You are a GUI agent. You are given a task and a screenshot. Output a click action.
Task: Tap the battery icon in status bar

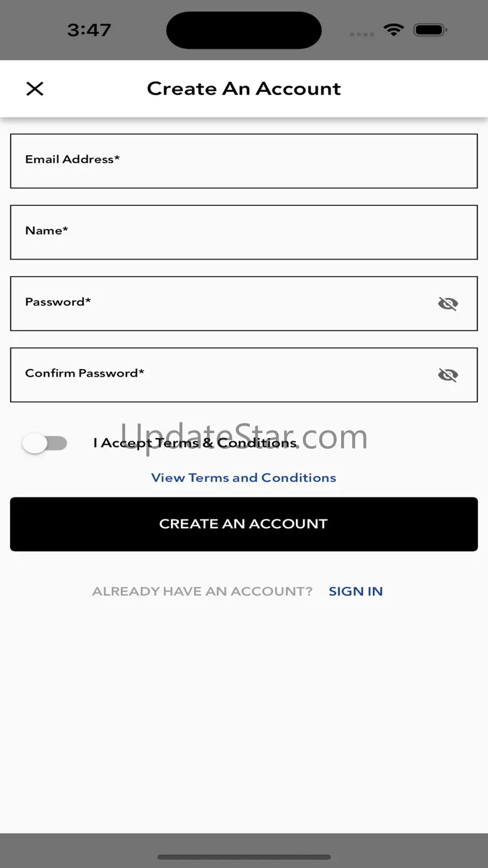430,29
